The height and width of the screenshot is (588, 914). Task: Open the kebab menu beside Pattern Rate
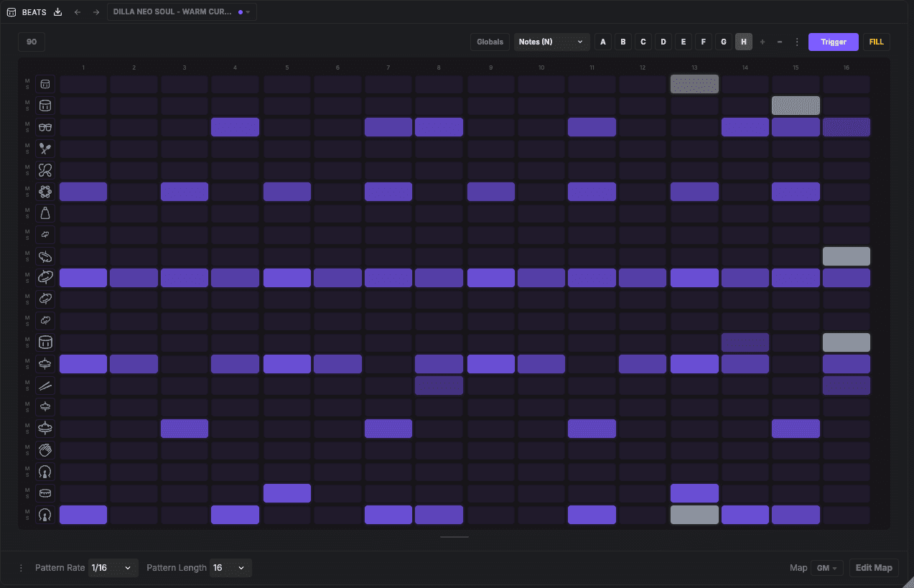point(21,568)
